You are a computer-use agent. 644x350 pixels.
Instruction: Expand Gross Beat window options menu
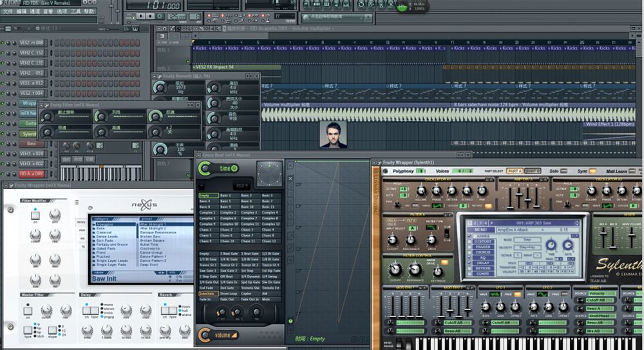pyautogui.click(x=199, y=155)
